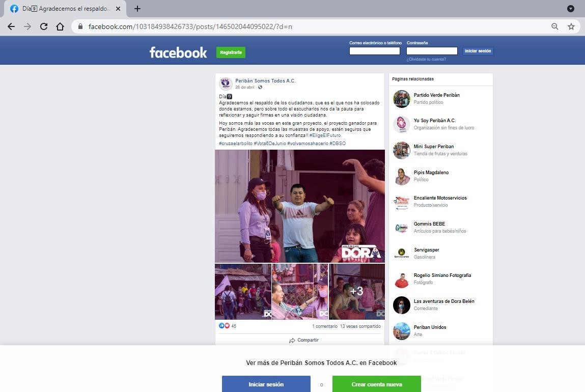Open the zoom magnifier icon in address bar
Viewport: 585px width, 392px height.
point(555,26)
